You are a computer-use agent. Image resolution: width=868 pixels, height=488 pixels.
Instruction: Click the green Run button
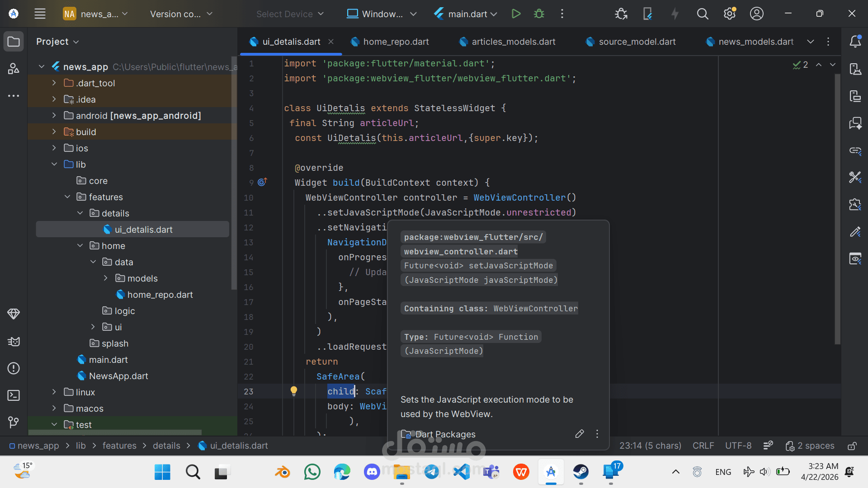pyautogui.click(x=516, y=14)
